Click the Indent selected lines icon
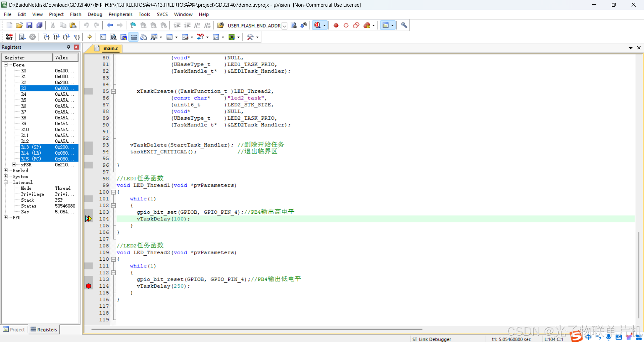The image size is (644, 342). click(177, 25)
